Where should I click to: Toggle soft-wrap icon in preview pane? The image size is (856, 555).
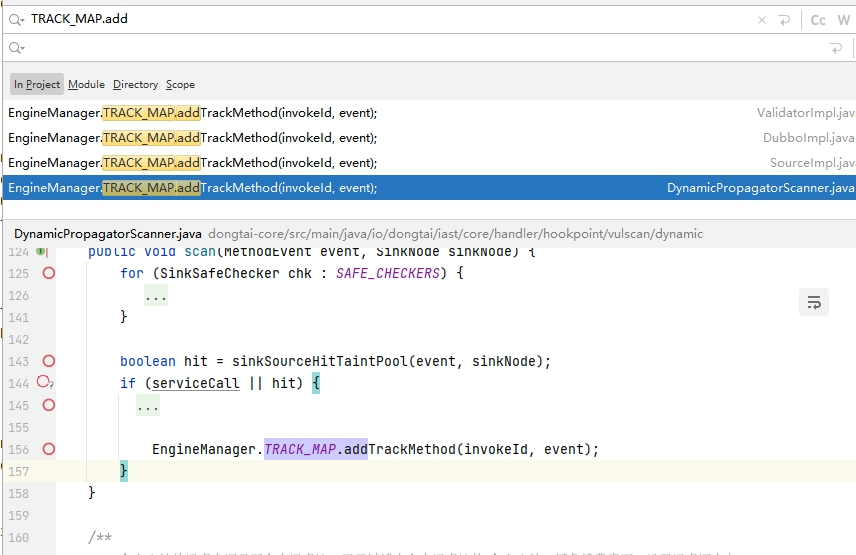[814, 302]
